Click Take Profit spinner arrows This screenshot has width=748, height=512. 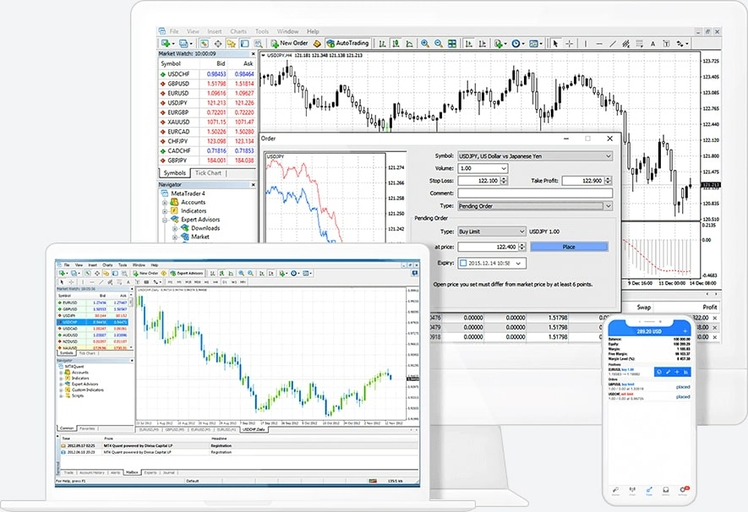(608, 181)
